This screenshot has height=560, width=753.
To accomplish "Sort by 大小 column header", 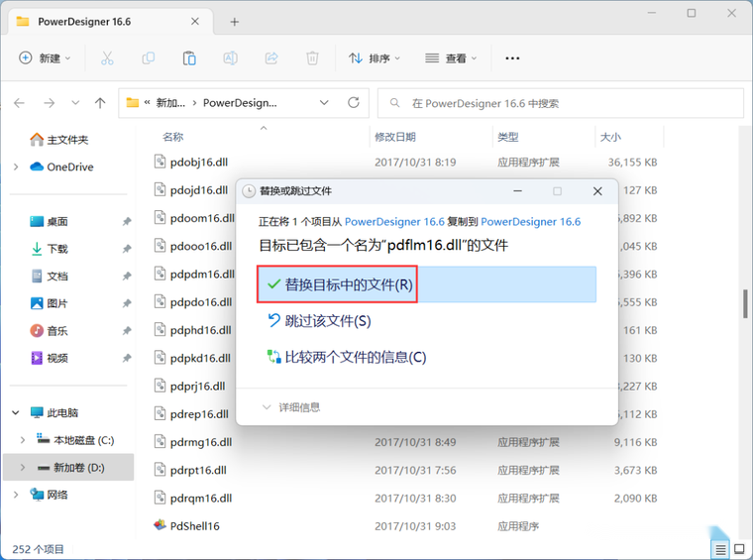I will [610, 137].
